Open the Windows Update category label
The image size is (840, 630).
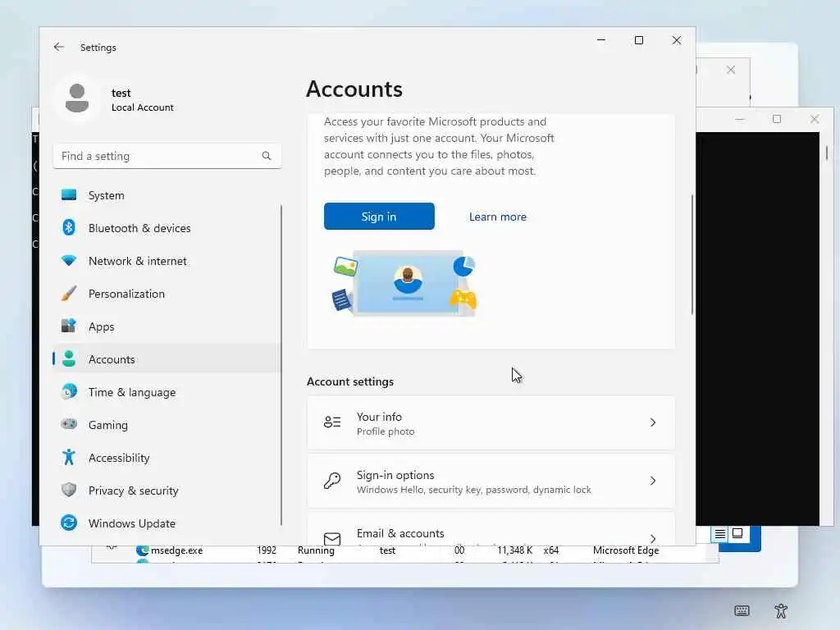[x=132, y=523]
